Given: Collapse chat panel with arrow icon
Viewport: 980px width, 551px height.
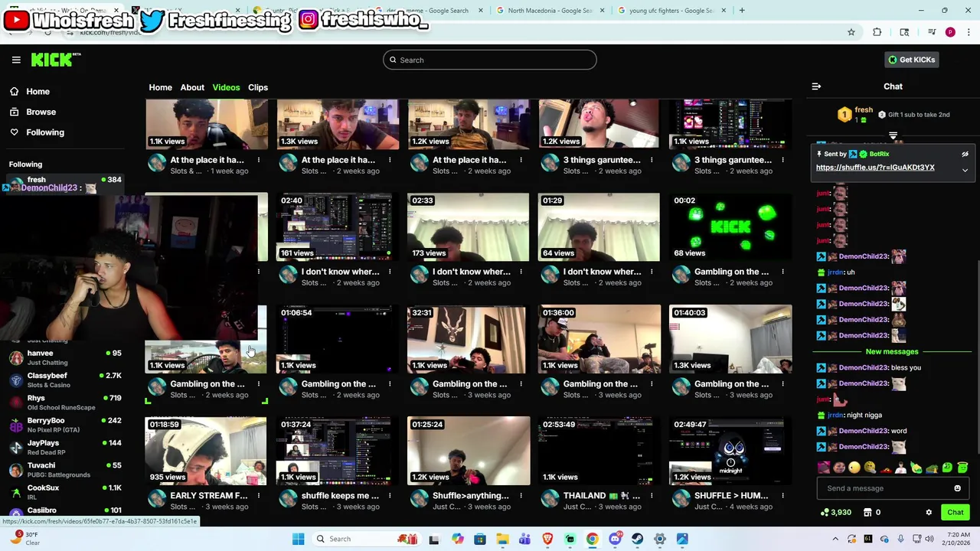Looking at the screenshot, I should click(x=816, y=86).
